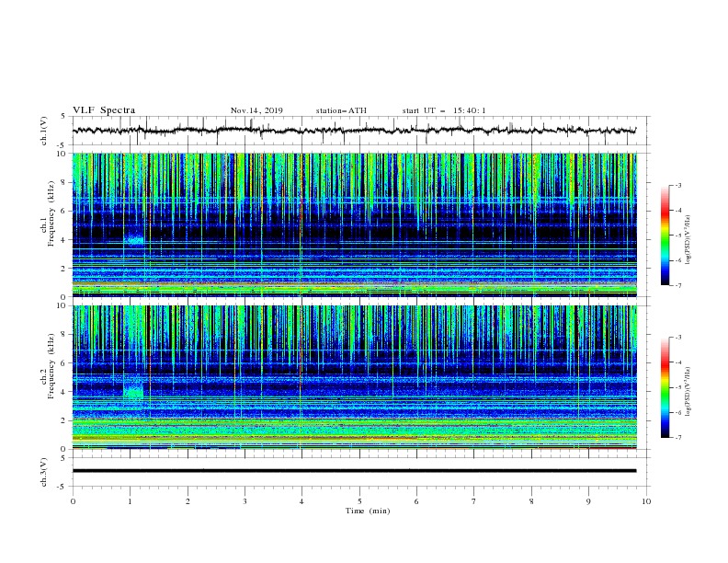Click the "station=ATH" label
The height and width of the screenshot is (563, 728).
tap(341, 110)
